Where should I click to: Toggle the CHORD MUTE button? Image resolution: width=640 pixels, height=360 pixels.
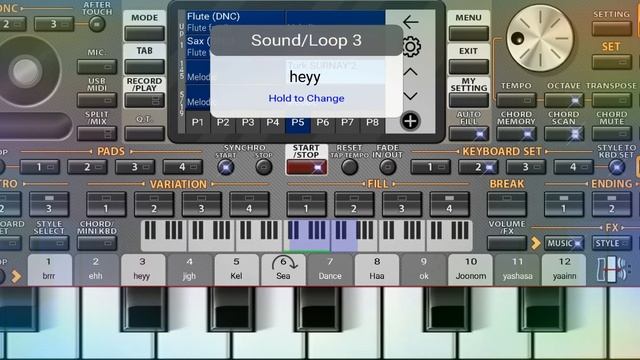[612, 133]
